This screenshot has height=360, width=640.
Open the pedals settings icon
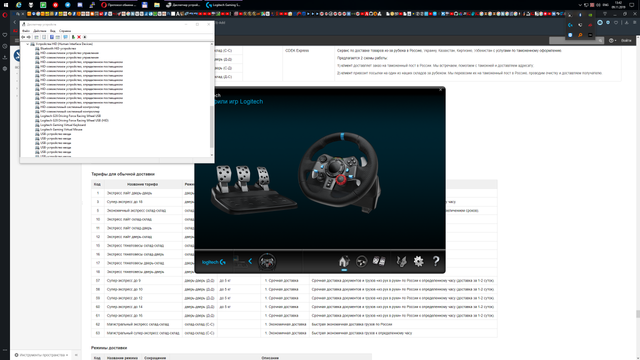379,261
